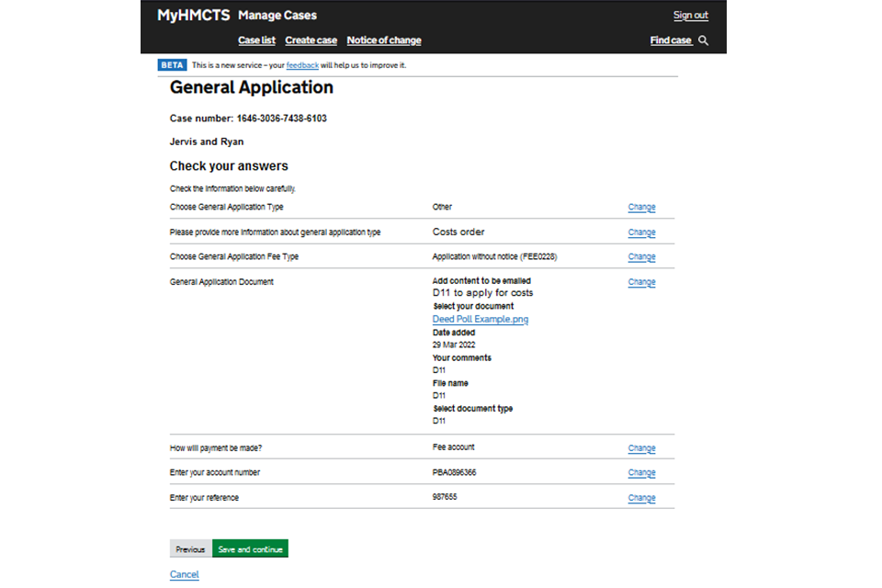This screenshot has height=588, width=882.
Task: Click Save and continue
Action: (250, 549)
